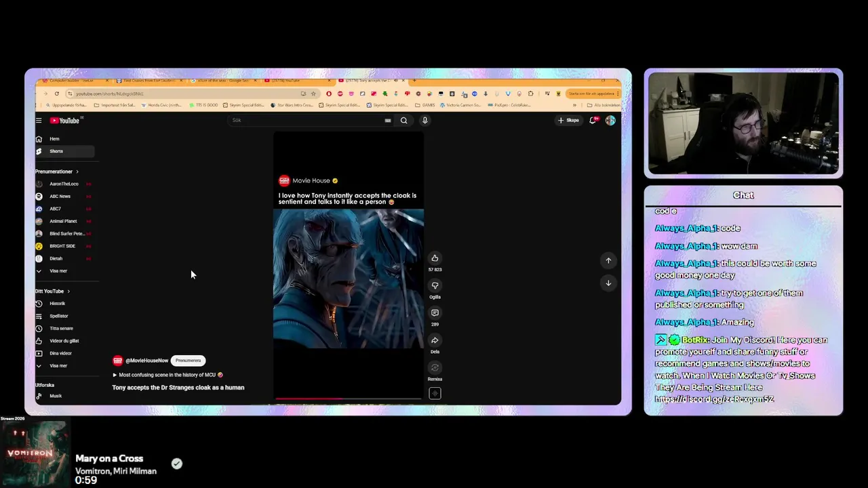
Task: Click the Vomitron album art thumbnail
Action: [x=35, y=453]
